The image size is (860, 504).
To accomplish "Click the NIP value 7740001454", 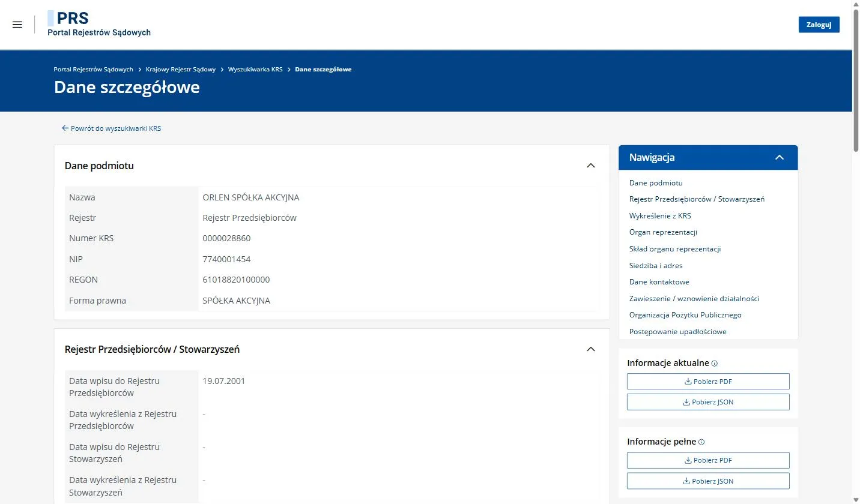I will (226, 259).
